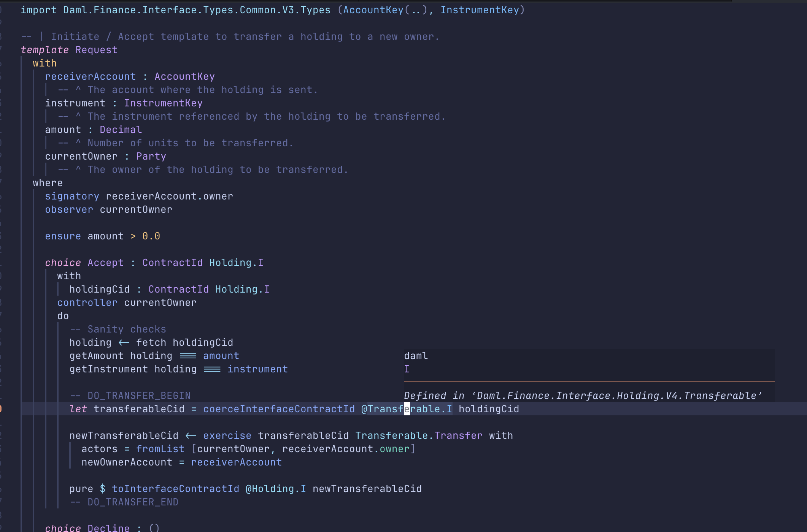Click the 'DO_TRANSFER_END' comment
Viewport: 807px width, 532px height.
coord(133,502)
